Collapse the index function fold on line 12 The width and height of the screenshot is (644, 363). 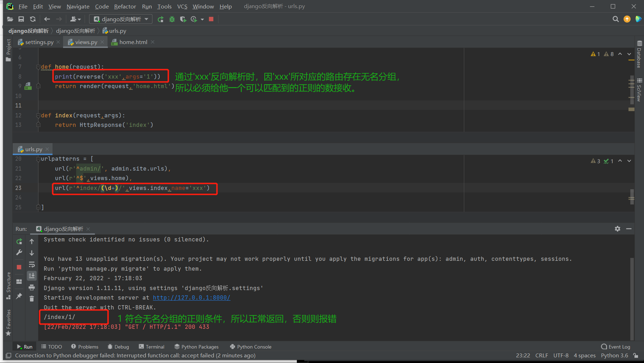[38, 116]
